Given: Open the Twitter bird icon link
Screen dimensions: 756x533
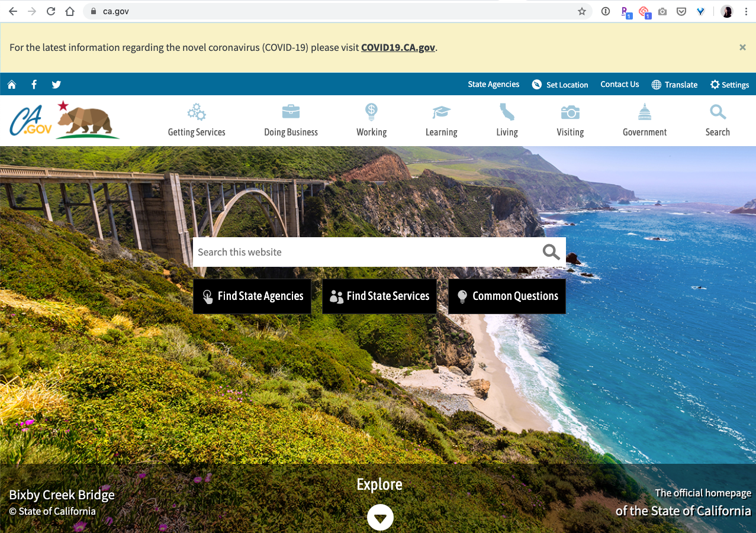Looking at the screenshot, I should (x=56, y=85).
